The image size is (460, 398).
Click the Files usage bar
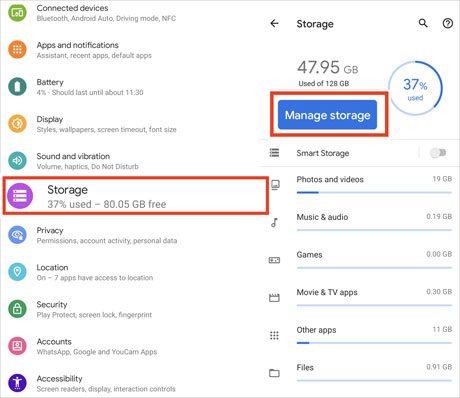pos(374,380)
